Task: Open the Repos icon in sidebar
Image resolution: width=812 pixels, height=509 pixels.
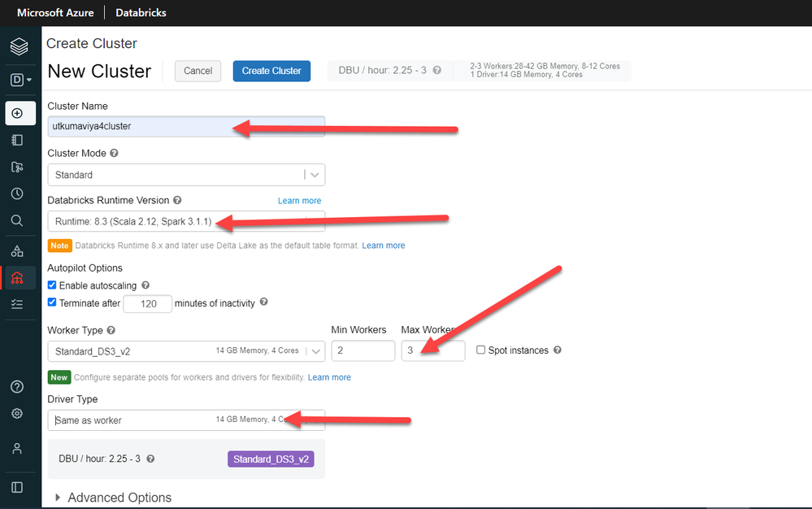Action: 17,167
